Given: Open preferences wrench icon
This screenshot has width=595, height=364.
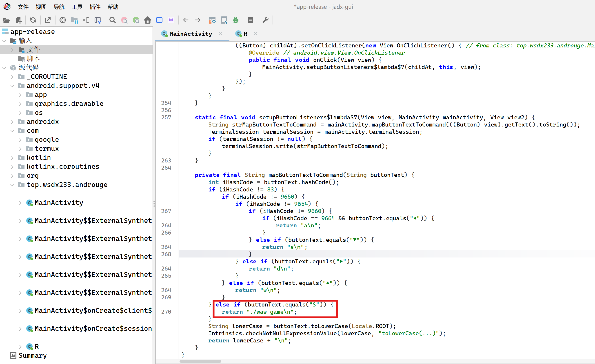Looking at the screenshot, I should (x=265, y=20).
